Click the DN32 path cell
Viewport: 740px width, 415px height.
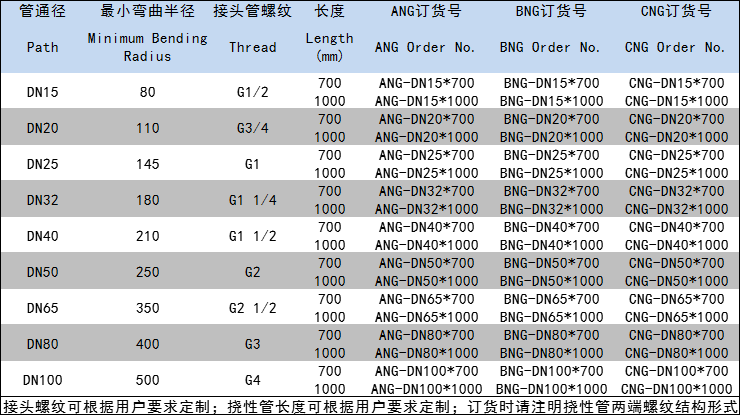[42, 199]
